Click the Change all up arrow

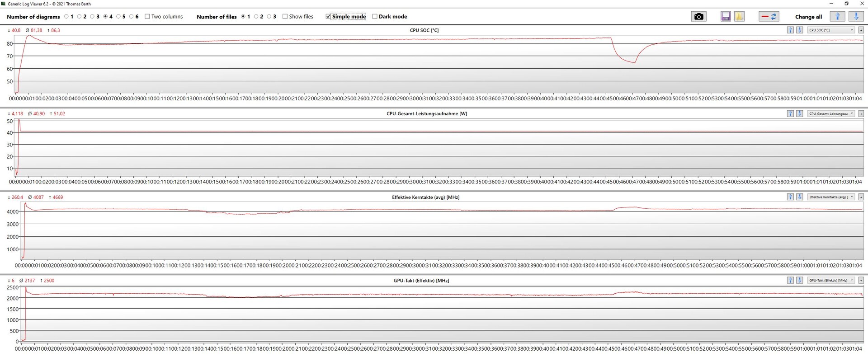(837, 17)
